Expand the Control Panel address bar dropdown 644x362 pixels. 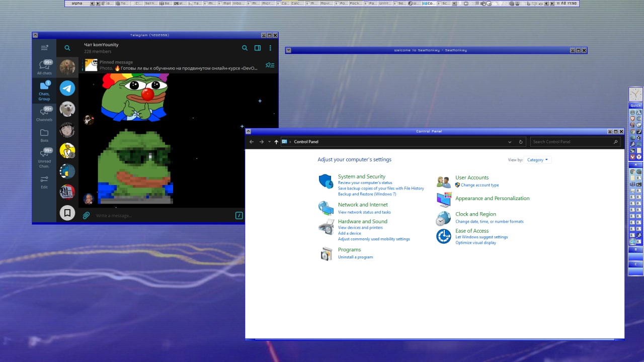pyautogui.click(x=510, y=142)
